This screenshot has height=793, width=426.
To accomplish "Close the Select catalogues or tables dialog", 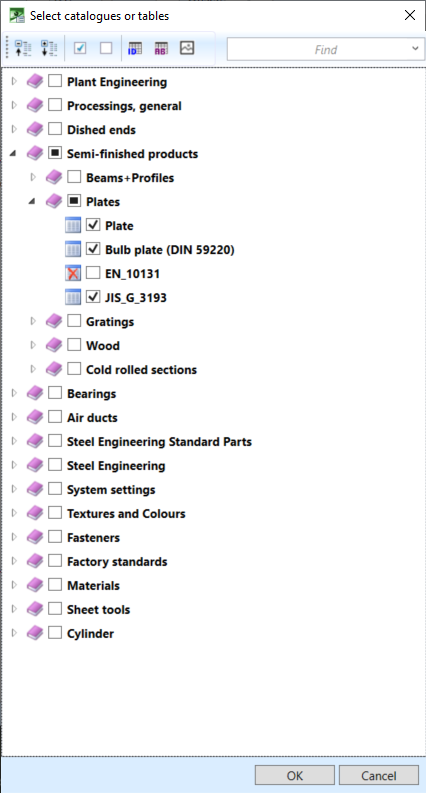I will 410,15.
